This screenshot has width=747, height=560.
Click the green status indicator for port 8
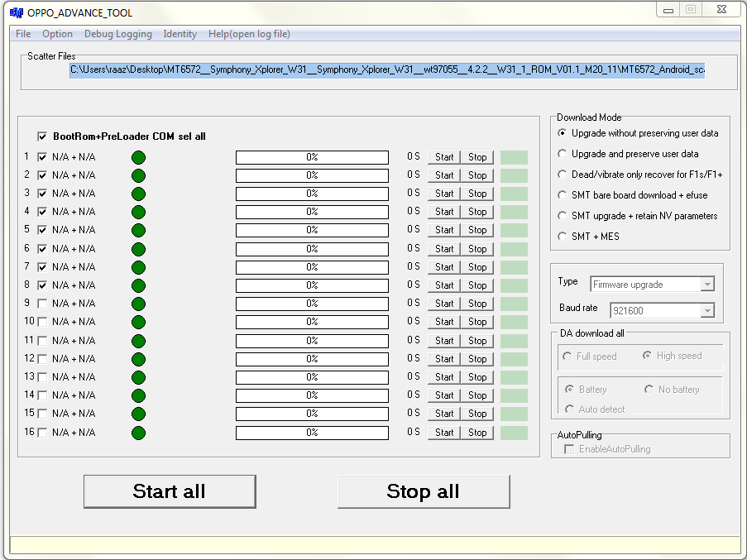[x=138, y=285]
